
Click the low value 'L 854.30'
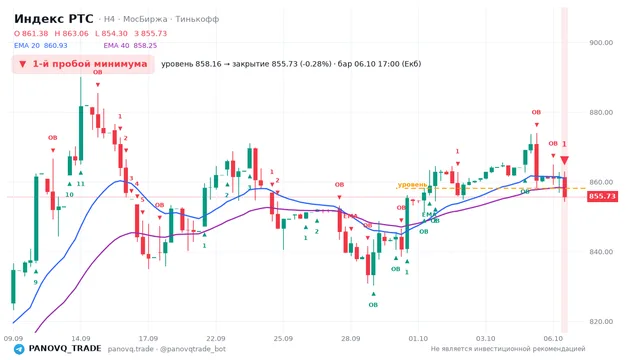[x=111, y=33]
